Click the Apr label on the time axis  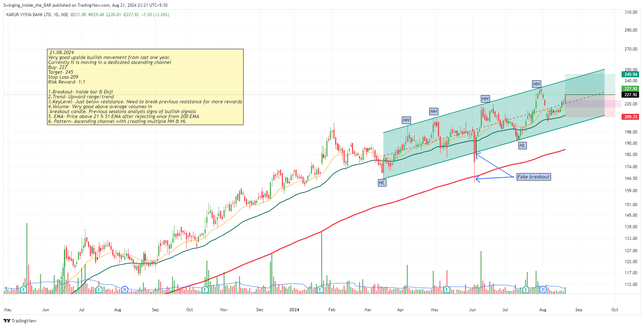pyautogui.click(x=400, y=310)
